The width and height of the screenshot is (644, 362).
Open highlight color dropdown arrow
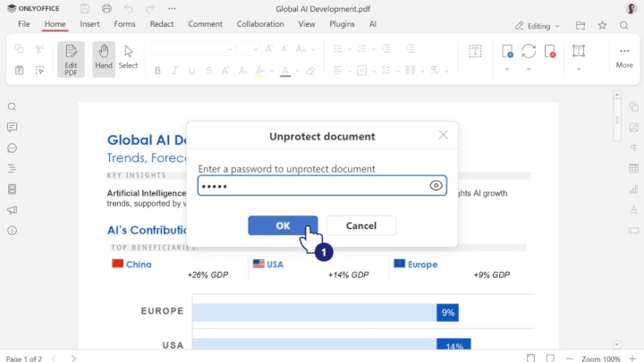point(272,71)
